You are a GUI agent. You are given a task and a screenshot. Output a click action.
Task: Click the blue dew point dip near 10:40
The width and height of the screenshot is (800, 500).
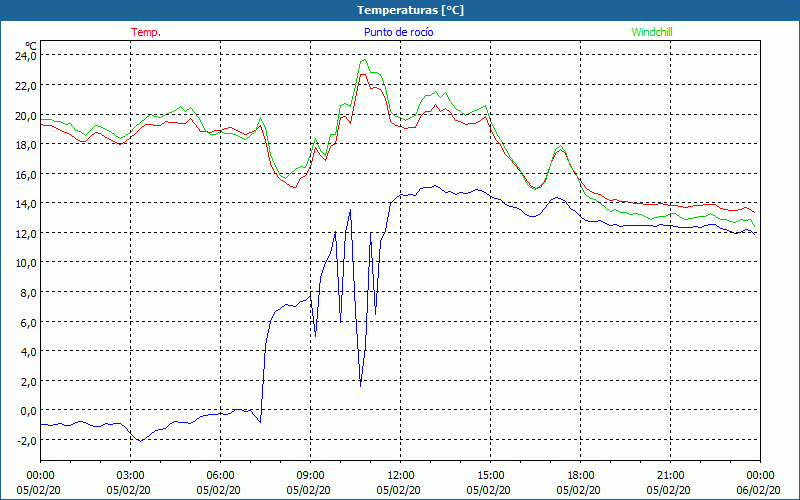[360, 385]
